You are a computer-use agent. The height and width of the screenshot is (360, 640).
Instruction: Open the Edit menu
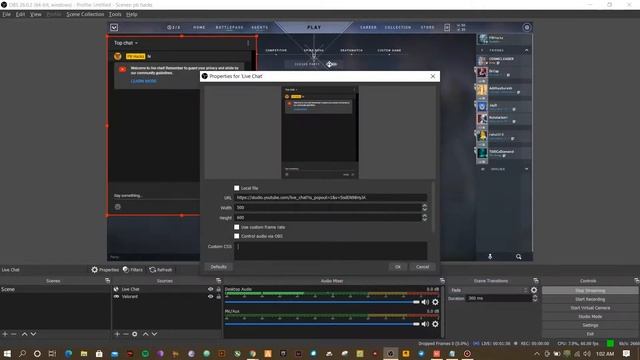pyautogui.click(x=20, y=14)
